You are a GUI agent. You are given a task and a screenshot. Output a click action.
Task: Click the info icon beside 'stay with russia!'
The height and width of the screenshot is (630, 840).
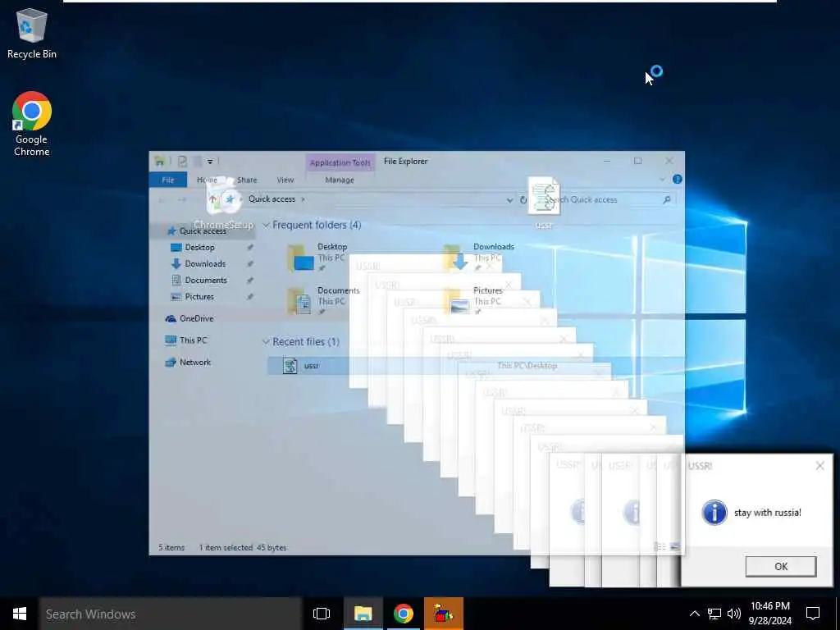click(x=714, y=512)
